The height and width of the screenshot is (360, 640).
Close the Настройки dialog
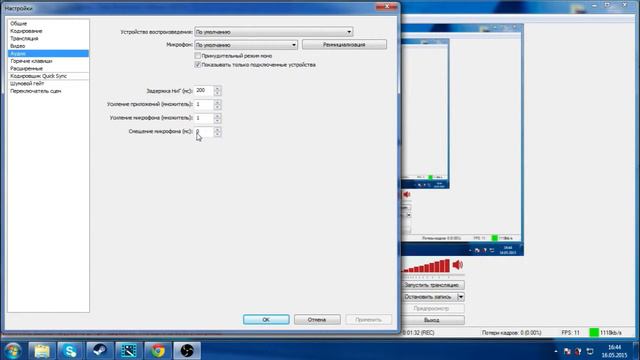387,7
